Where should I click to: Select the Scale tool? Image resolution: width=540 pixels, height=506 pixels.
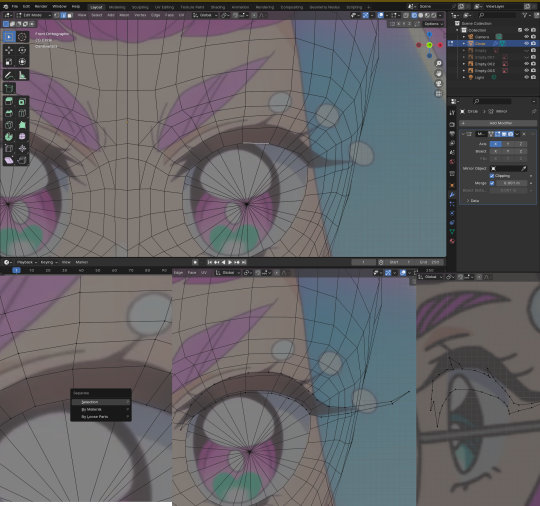[x=9, y=62]
